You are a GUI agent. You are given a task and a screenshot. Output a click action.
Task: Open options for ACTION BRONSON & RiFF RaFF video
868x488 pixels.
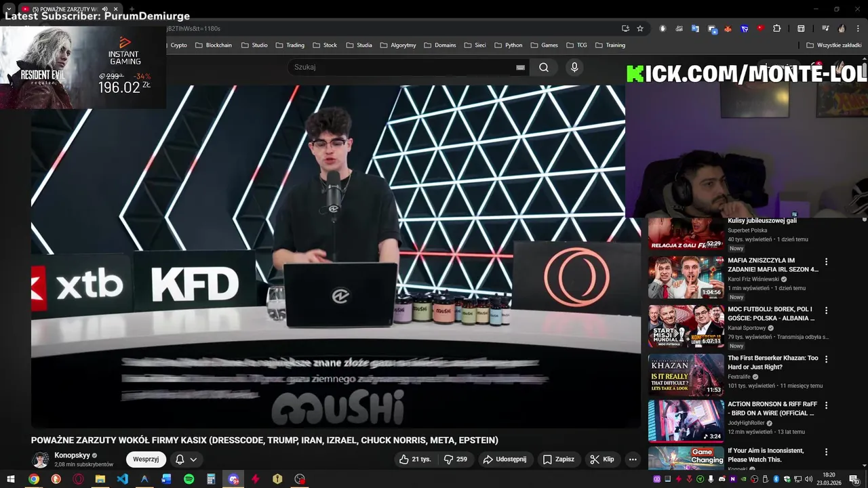(x=826, y=405)
